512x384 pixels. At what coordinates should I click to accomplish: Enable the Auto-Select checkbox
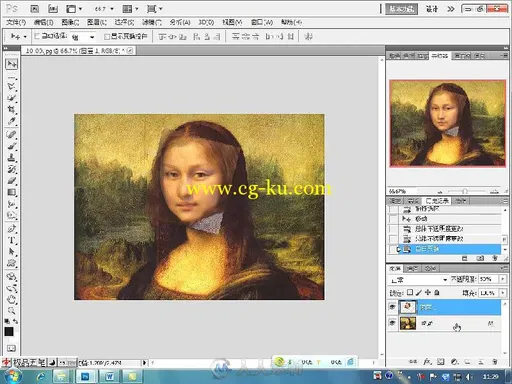pyautogui.click(x=37, y=36)
